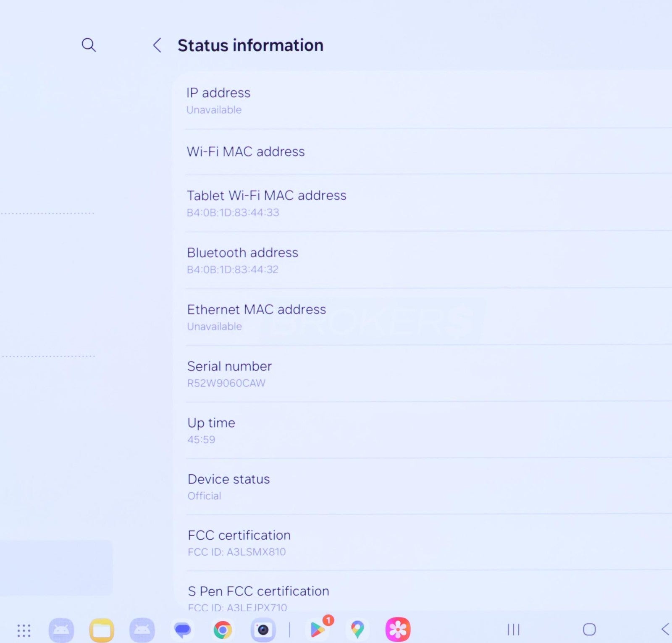Viewport: 672px width, 643px height.
Task: Go back from Status information page
Action: [157, 45]
